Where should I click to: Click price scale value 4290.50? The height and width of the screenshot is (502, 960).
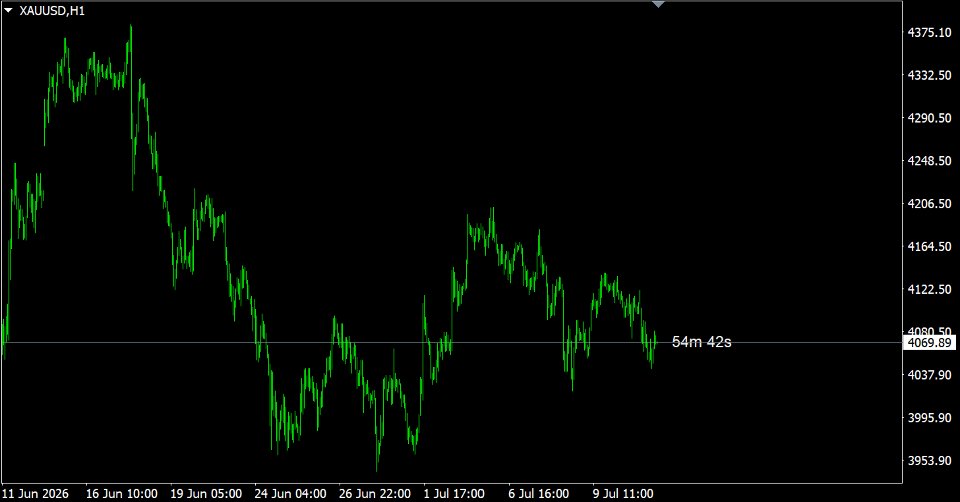click(x=929, y=118)
